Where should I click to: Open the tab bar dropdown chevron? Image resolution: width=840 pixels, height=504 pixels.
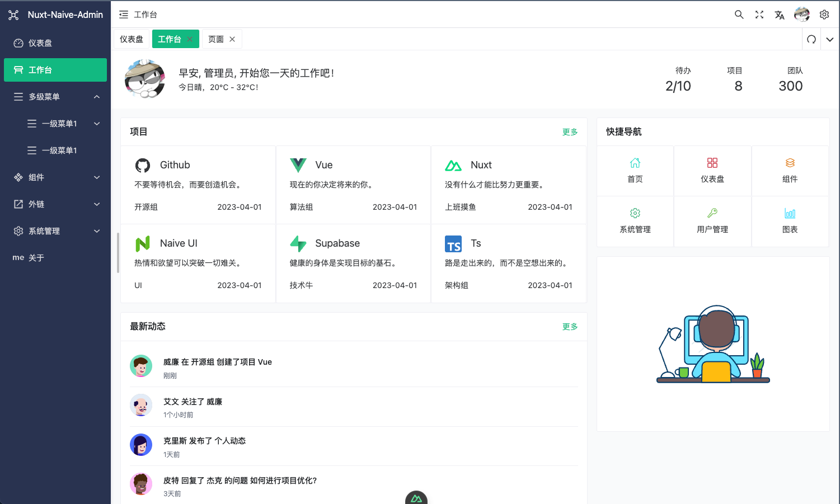click(x=830, y=39)
